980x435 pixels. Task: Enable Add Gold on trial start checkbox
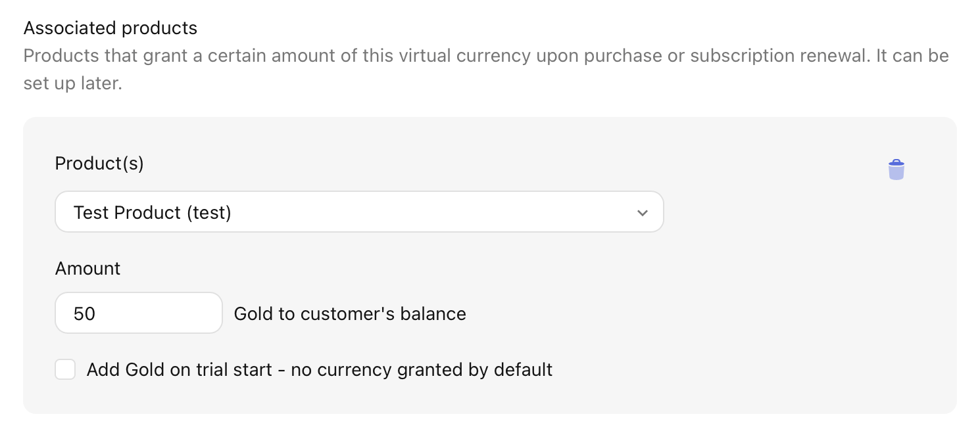(x=65, y=369)
